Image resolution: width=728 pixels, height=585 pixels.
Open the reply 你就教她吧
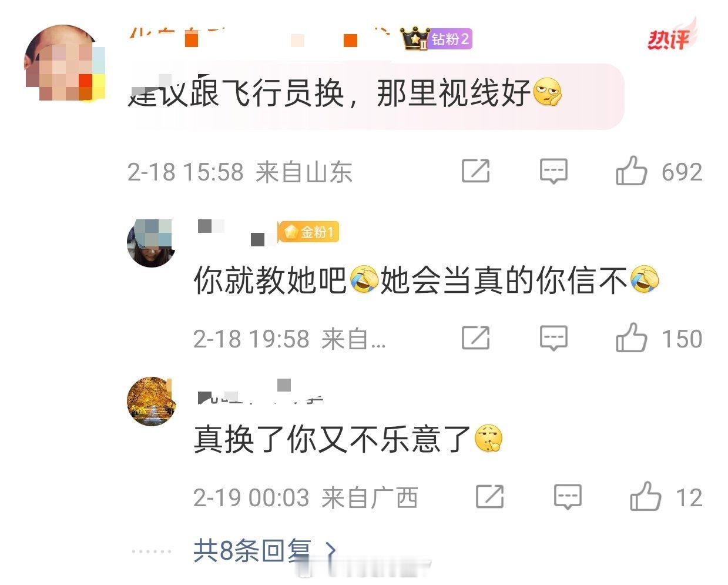427,280
